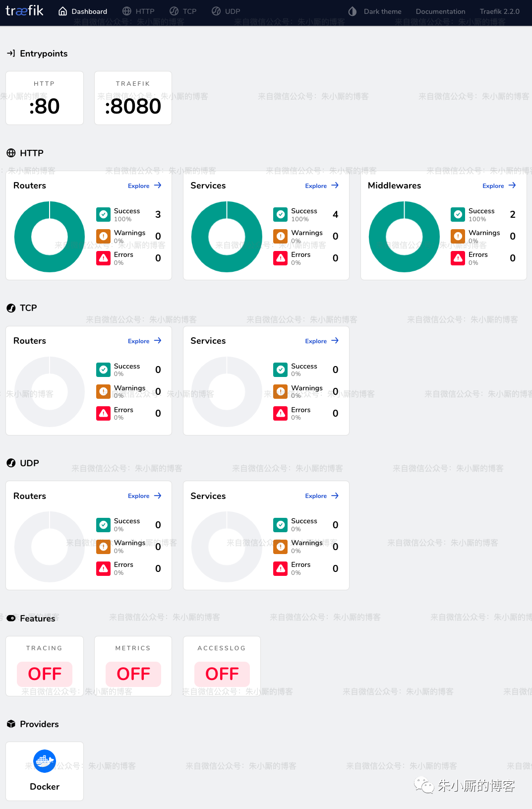Toggle the Dark theme switch
The height and width of the screenshot is (809, 532).
[375, 11]
